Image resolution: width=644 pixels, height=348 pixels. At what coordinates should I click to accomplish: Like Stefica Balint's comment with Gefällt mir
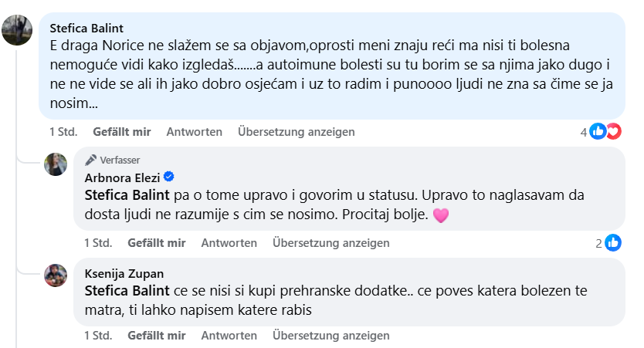point(122,132)
